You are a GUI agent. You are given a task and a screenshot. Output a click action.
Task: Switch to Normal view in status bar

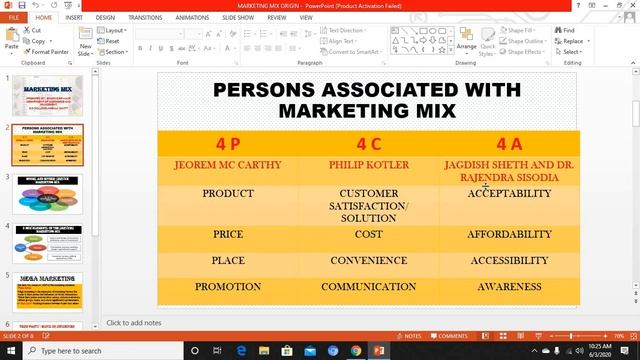point(485,336)
